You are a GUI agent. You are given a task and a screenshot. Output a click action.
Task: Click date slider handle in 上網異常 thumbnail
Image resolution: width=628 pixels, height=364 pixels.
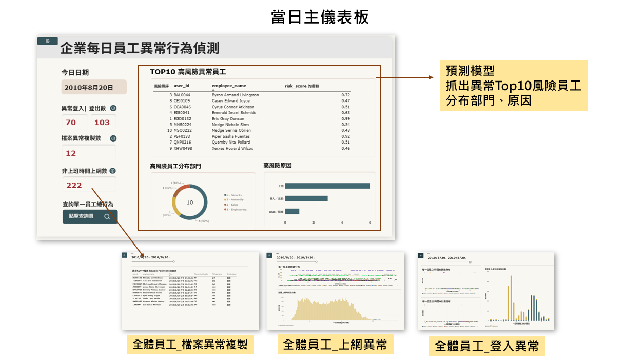click(x=317, y=262)
